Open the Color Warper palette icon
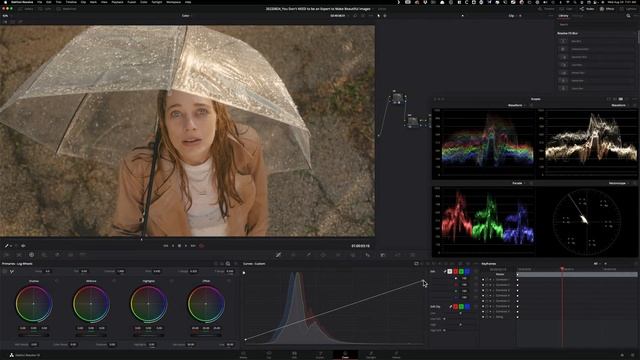Image resolution: width=640 pixels, height=360 pixels. pos(293,255)
